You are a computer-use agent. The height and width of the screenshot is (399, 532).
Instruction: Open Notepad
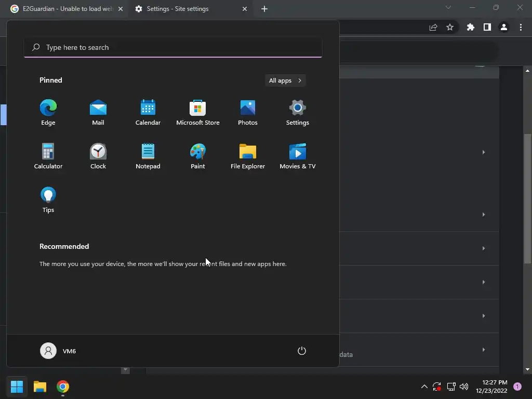pos(148,156)
